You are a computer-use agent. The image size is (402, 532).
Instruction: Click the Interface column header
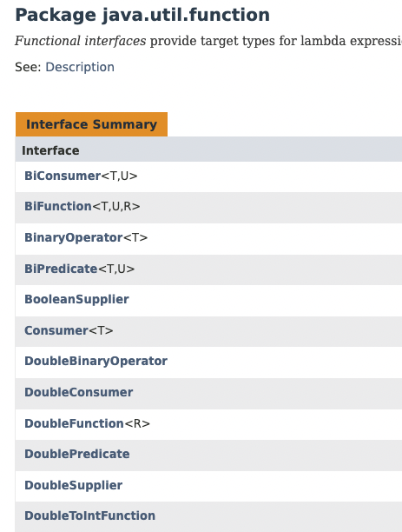(x=50, y=150)
